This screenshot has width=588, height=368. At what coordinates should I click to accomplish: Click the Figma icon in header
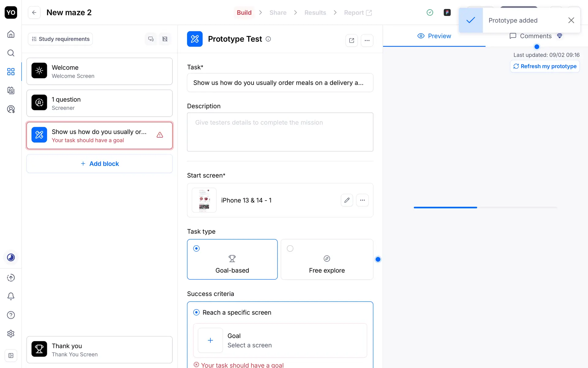pyautogui.click(x=447, y=13)
